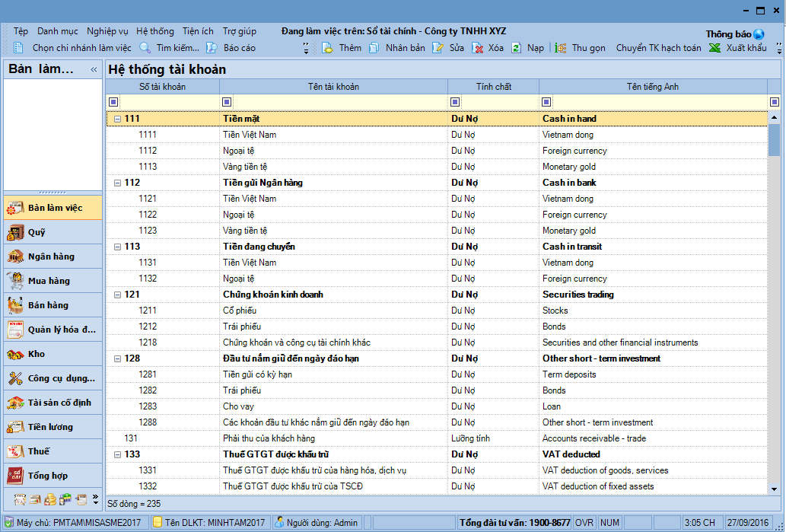Click the Xuất khẩu Excel export icon
This screenshot has width=786, height=532.
[714, 48]
